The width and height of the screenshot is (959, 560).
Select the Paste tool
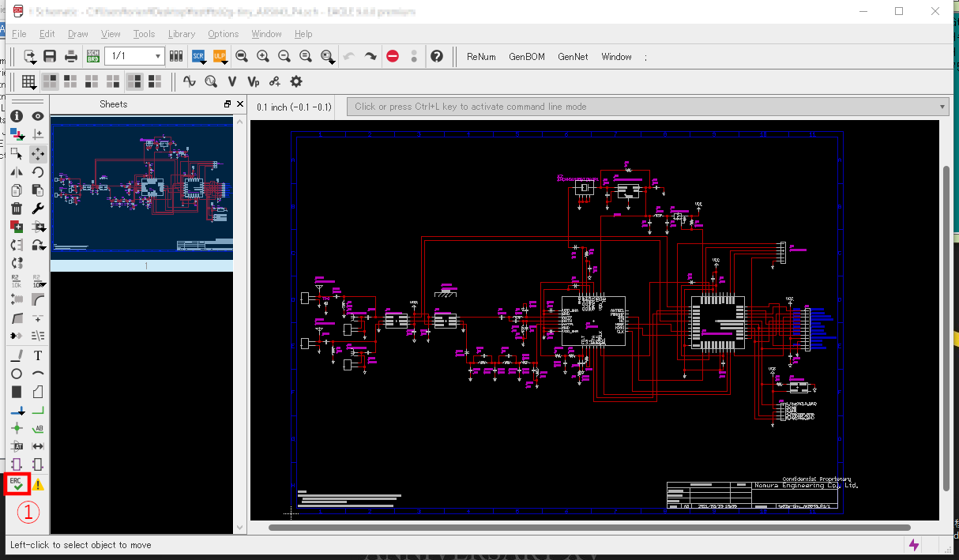tap(38, 190)
